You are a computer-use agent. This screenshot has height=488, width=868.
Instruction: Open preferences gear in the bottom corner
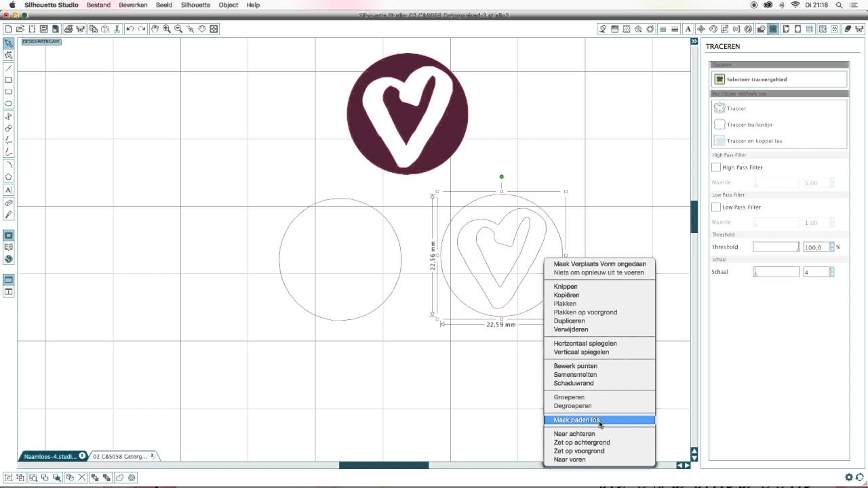pyautogui.click(x=849, y=477)
